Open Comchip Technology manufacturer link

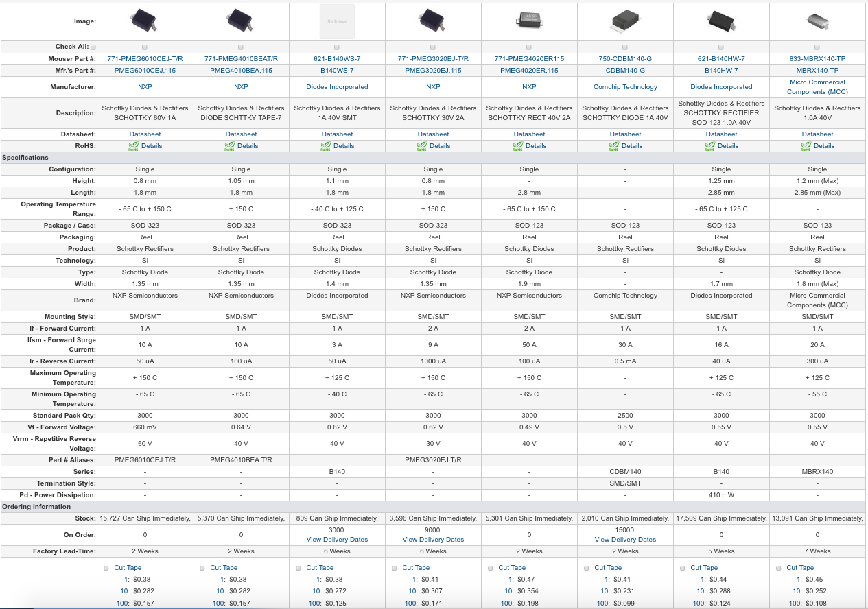click(x=625, y=87)
